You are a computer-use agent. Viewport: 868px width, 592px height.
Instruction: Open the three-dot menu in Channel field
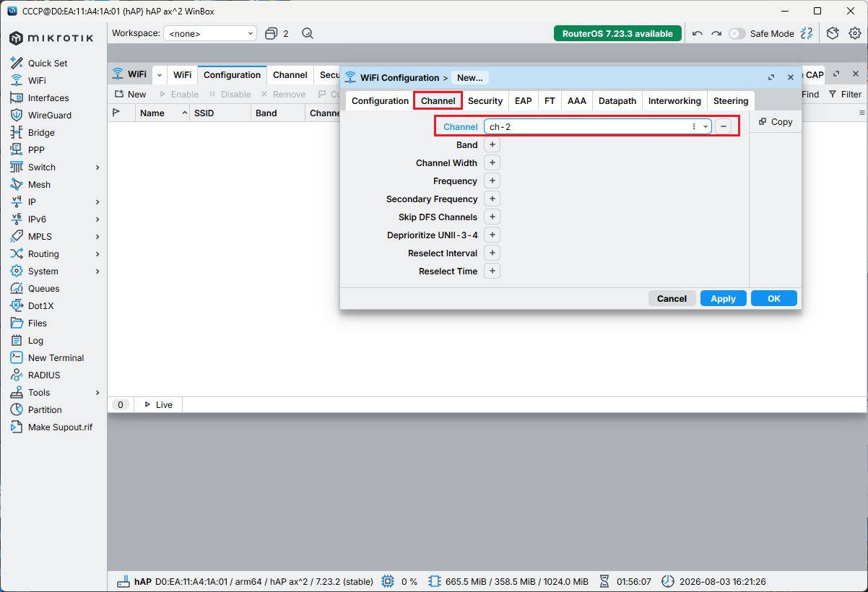pos(694,126)
